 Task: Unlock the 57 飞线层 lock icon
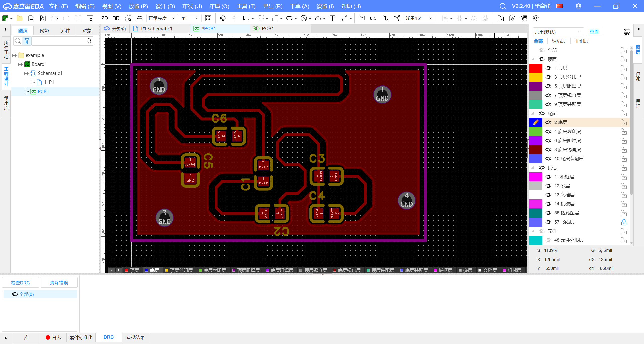click(624, 222)
